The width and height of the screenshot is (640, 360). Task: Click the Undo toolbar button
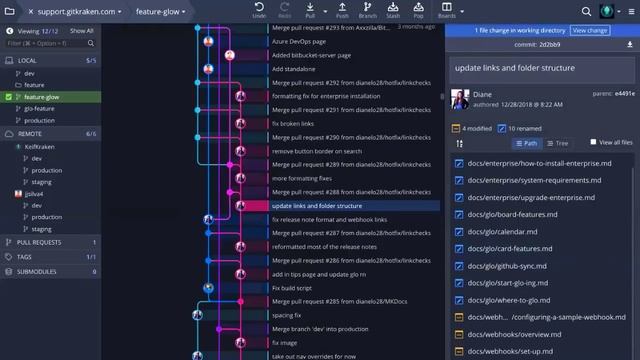coord(259,10)
